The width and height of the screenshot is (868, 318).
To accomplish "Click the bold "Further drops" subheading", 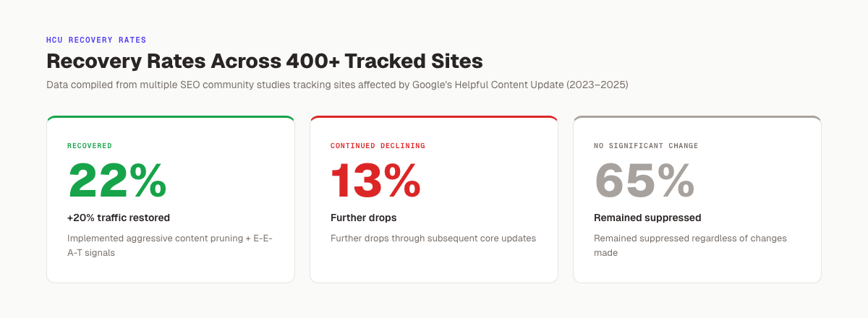I will (363, 218).
